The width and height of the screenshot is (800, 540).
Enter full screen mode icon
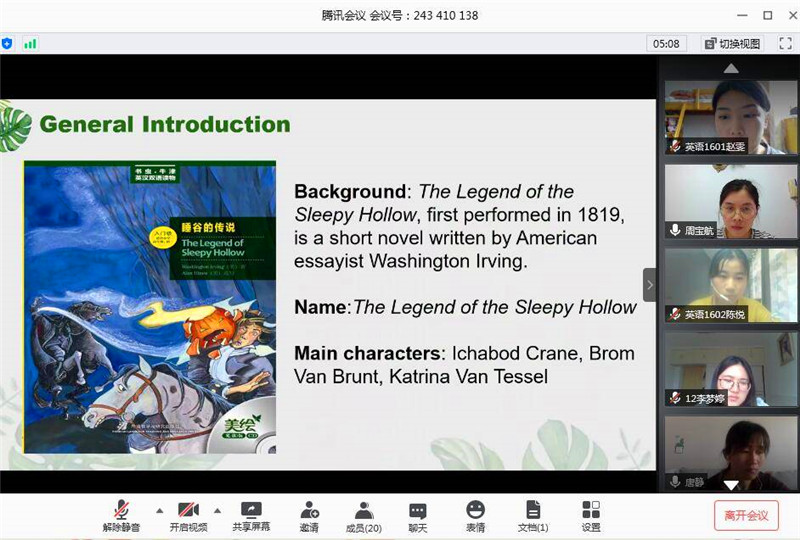[x=785, y=43]
